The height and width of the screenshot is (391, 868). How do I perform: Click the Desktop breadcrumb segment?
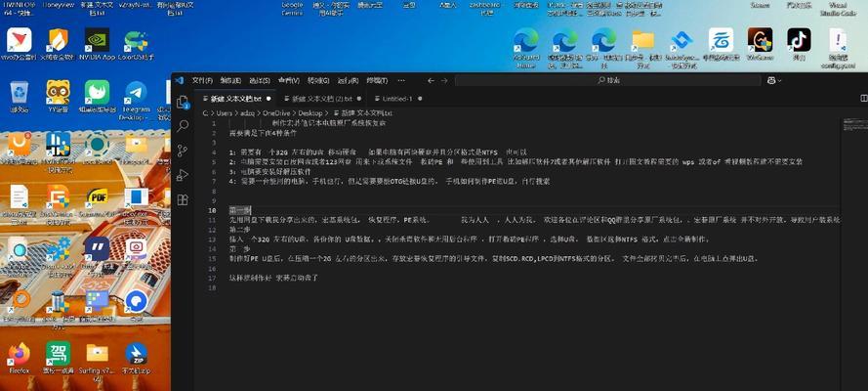[x=310, y=113]
